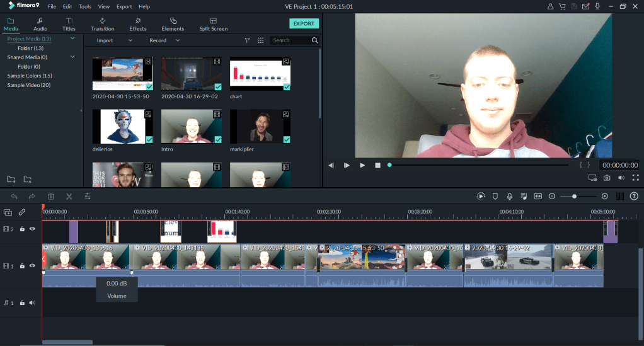Switch media library to grid view icon

261,40
